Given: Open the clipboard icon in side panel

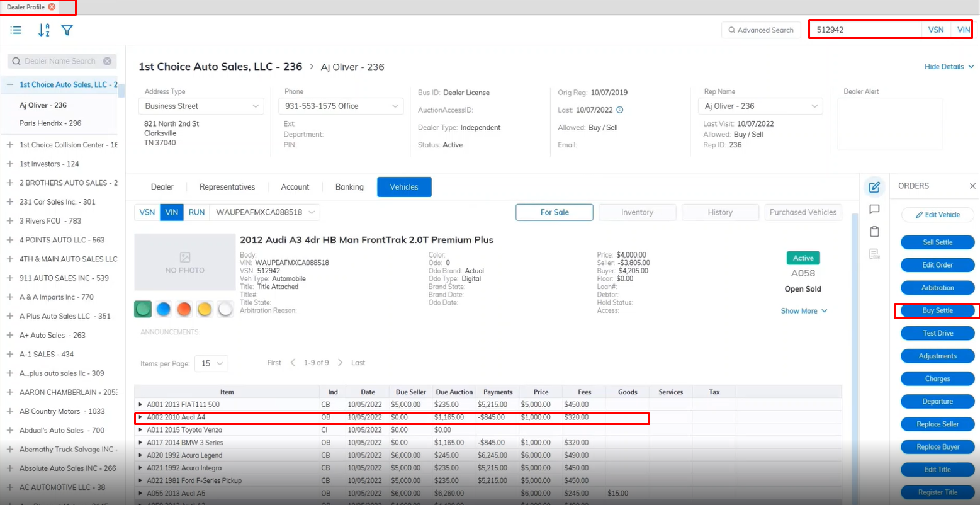Looking at the screenshot, I should tap(874, 232).
